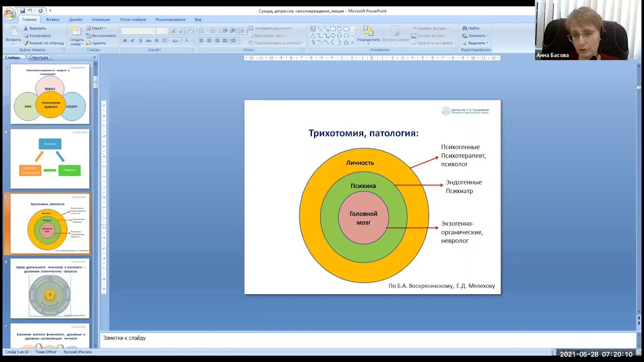The image size is (644, 362).
Task: Select the five-point star shape
Action: point(346,42)
